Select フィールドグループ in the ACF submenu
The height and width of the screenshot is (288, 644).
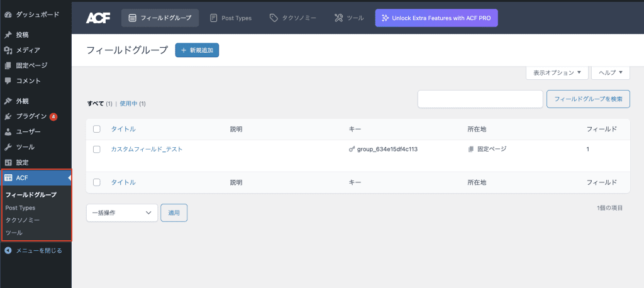click(31, 195)
